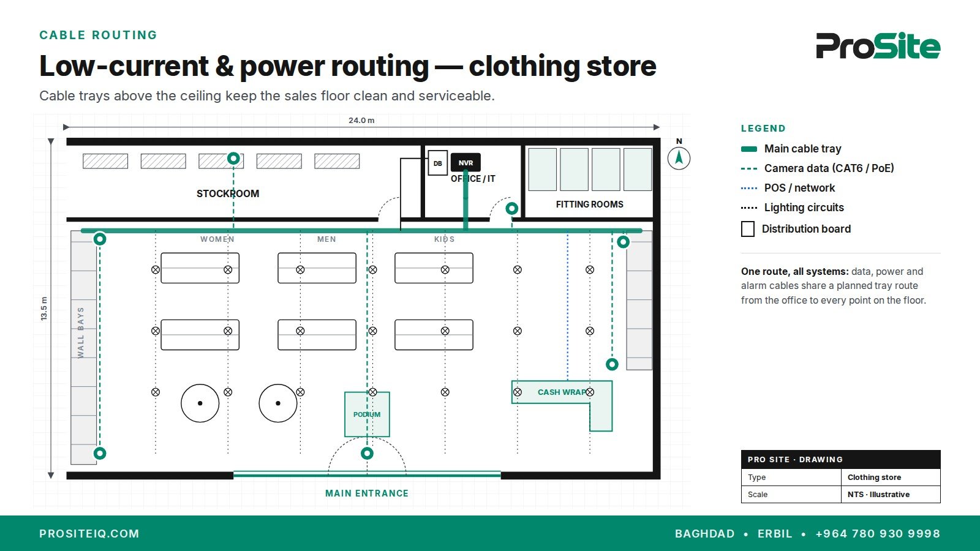980x551 pixels.
Task: Click the north arrow compass symbol
Action: click(x=679, y=159)
